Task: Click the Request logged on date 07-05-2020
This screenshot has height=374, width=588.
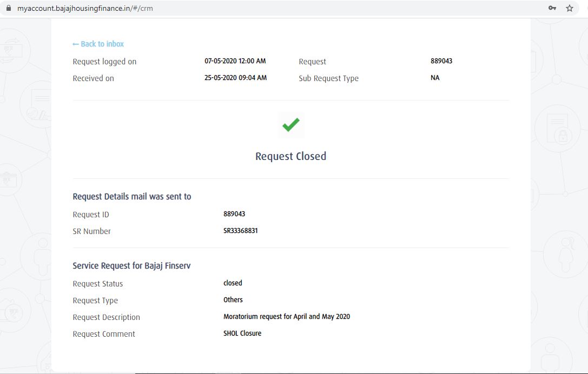Action: pos(235,61)
